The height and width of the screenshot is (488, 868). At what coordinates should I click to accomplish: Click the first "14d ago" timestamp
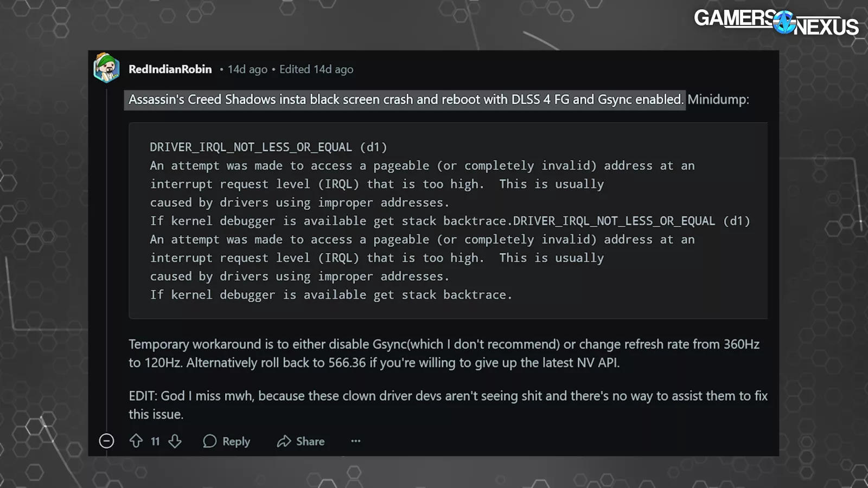coord(247,69)
